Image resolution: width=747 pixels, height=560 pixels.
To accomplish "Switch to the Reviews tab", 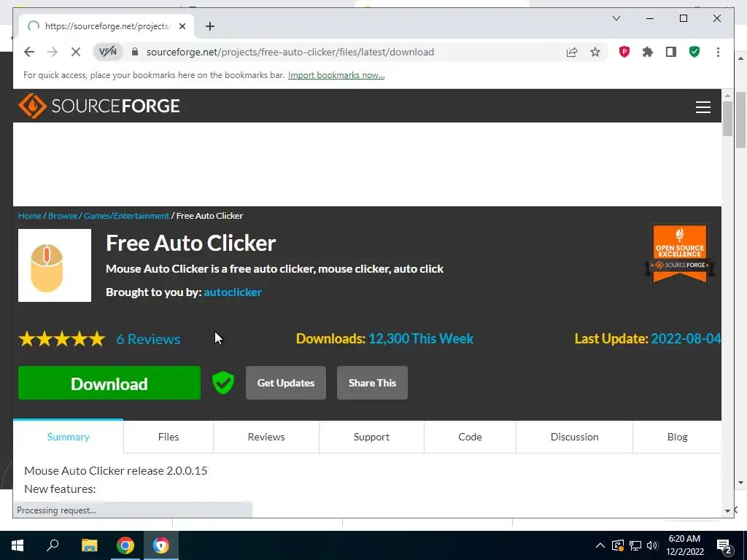I will 266,437.
